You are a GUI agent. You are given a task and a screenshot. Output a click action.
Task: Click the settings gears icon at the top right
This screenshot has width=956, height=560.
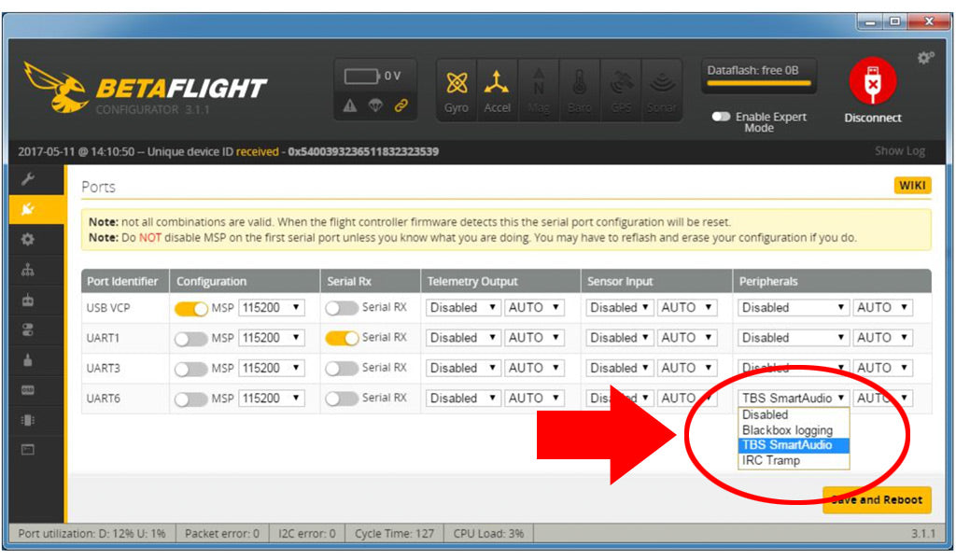pyautogui.click(x=925, y=58)
